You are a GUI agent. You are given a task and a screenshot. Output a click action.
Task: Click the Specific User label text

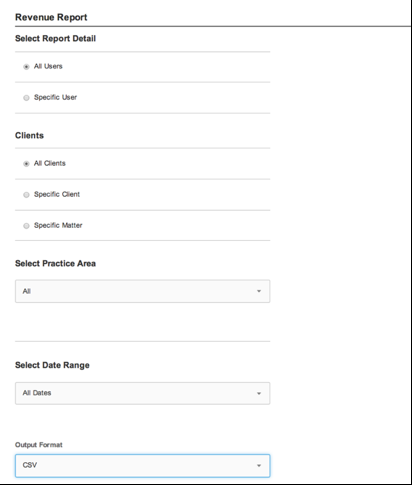pyautogui.click(x=55, y=97)
